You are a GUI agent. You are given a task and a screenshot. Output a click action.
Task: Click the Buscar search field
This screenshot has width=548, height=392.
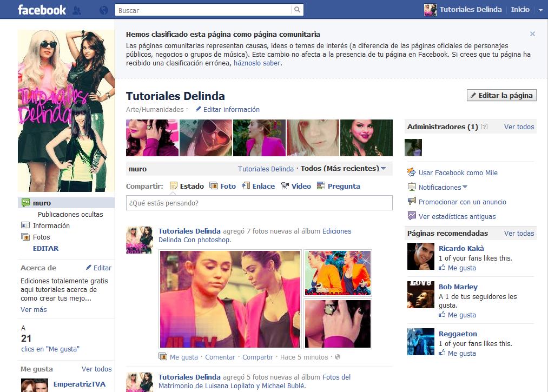coord(203,10)
